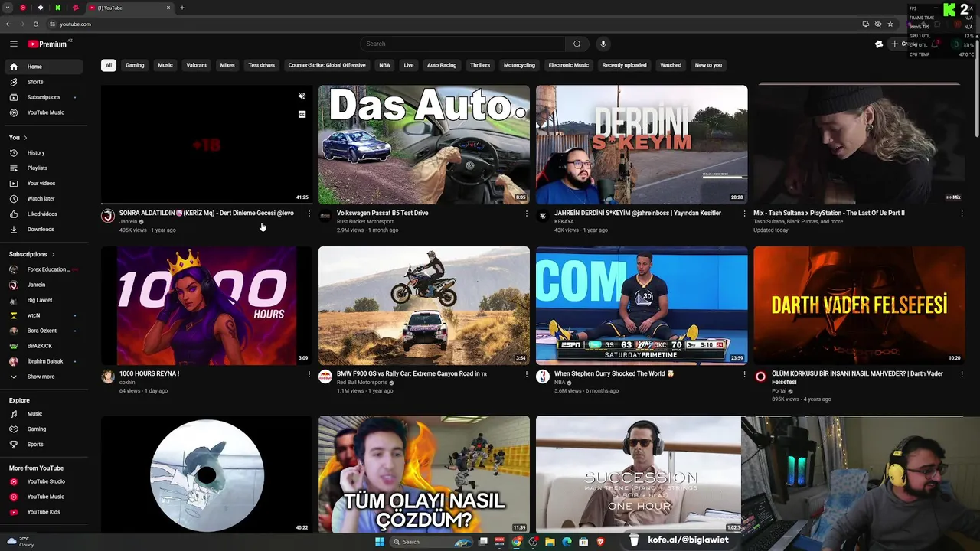This screenshot has width=980, height=551.
Task: Open more options for 1000 HOURS REYNA video
Action: (309, 374)
